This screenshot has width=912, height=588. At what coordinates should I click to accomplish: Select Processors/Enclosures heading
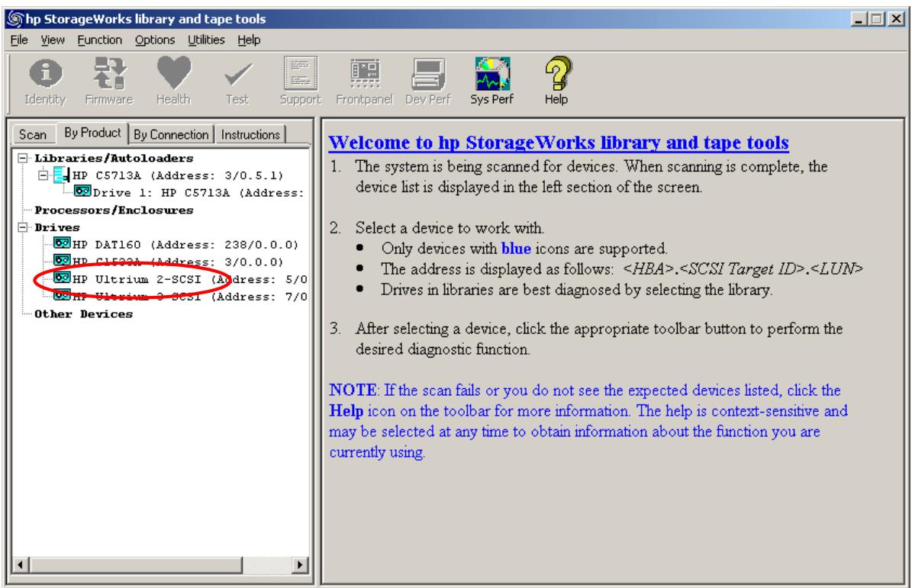114,210
